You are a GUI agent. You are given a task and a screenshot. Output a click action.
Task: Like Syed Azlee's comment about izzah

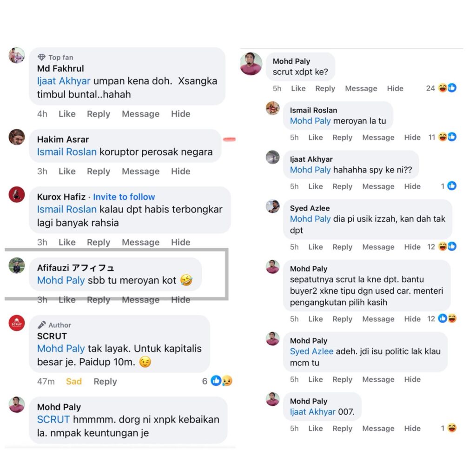(316, 247)
